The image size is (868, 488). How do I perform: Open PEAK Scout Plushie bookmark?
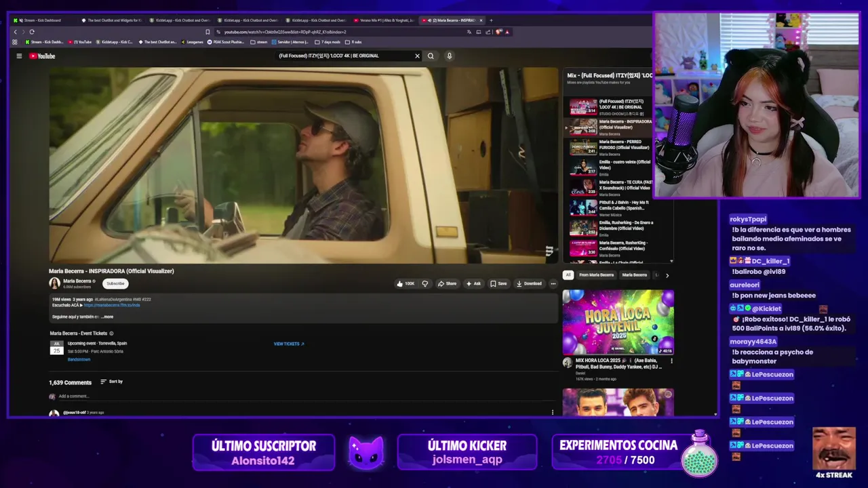[x=226, y=42]
